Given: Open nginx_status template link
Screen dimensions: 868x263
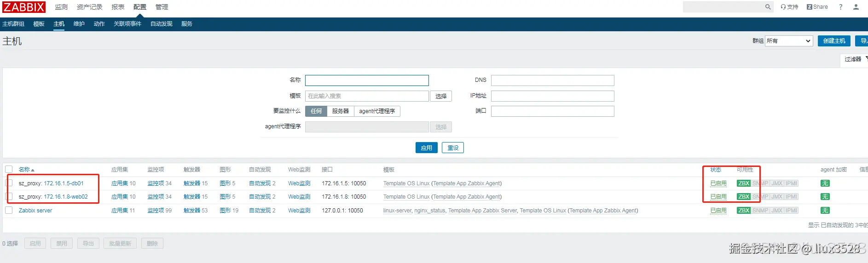Looking at the screenshot, I should pyautogui.click(x=430, y=210).
